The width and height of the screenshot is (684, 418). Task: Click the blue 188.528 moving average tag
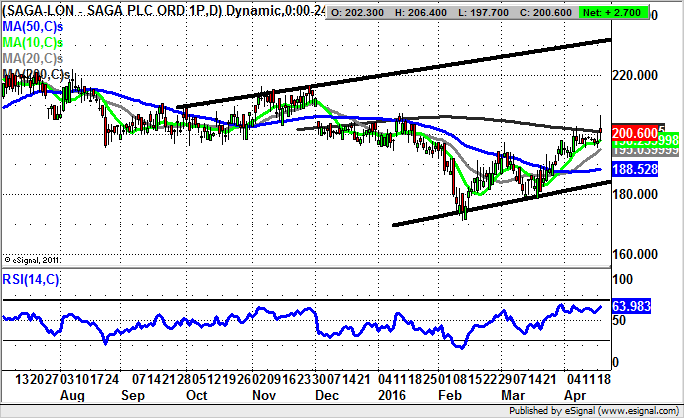(633, 170)
